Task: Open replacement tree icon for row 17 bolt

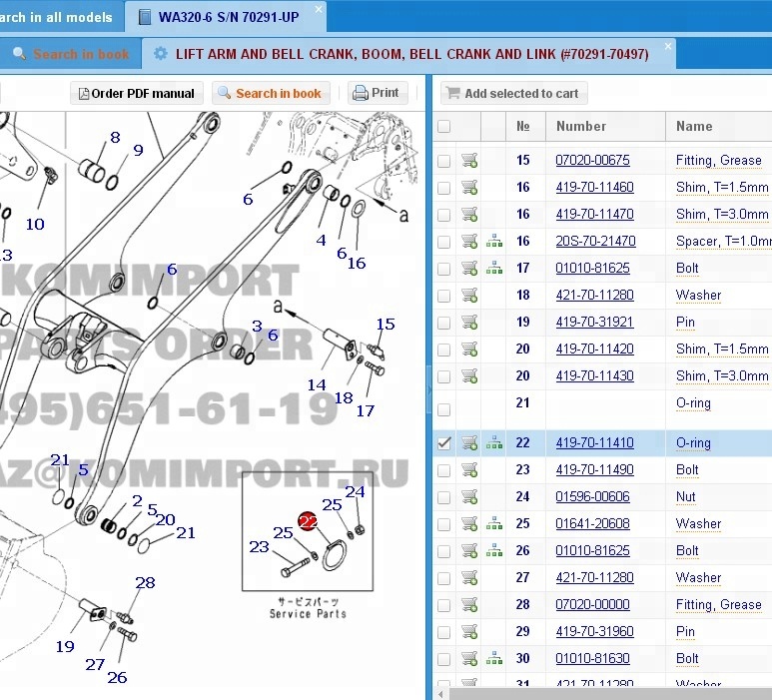Action: (493, 269)
